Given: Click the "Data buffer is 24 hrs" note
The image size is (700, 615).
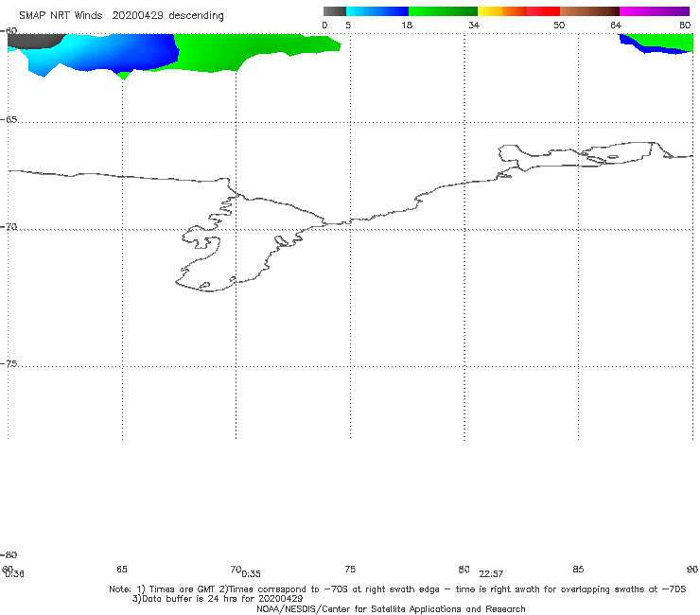Looking at the screenshot, I should 218,599.
